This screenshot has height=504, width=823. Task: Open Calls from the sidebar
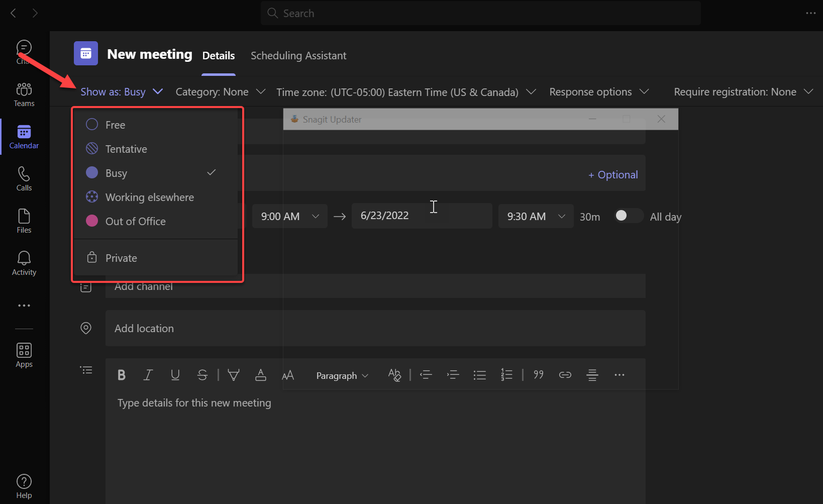tap(24, 179)
